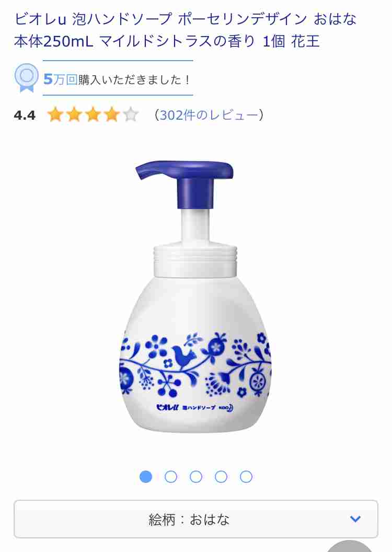Screen dimensions: 392x552
Task: Click the fifth gray rating star
Action: tap(131, 115)
